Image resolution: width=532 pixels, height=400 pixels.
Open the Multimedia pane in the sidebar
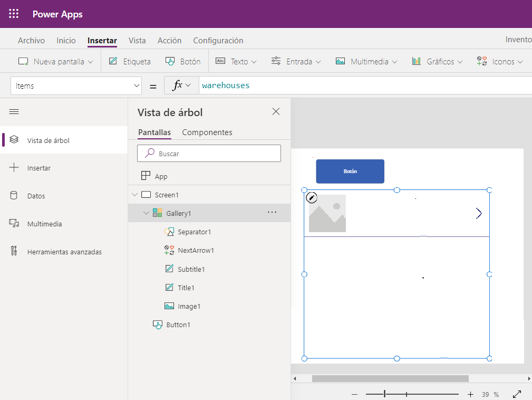pyautogui.click(x=64, y=224)
